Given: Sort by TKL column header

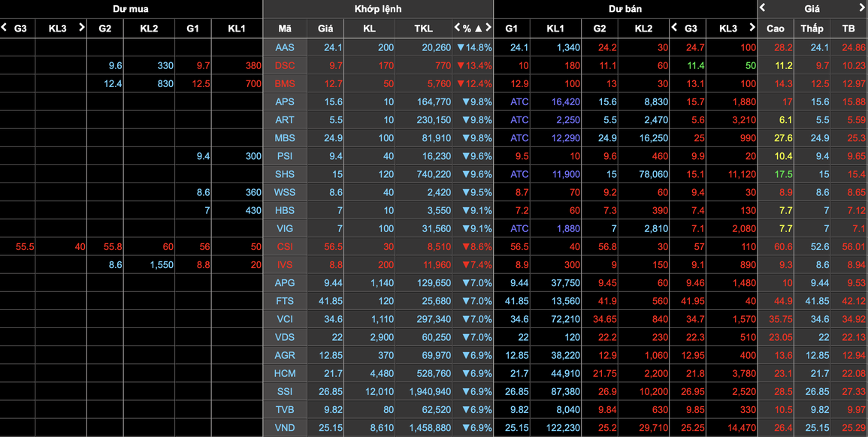Looking at the screenshot, I should tap(424, 29).
